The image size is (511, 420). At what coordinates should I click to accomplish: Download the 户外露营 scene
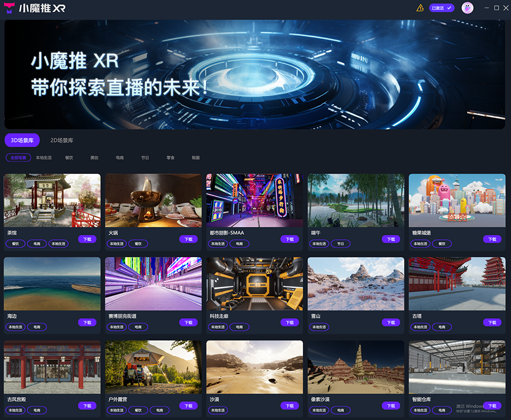(x=188, y=406)
